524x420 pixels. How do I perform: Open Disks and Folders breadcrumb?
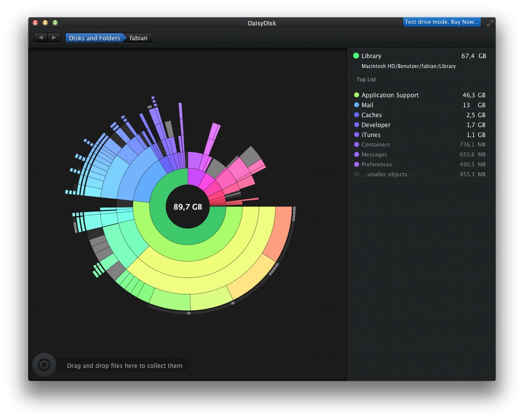point(94,38)
